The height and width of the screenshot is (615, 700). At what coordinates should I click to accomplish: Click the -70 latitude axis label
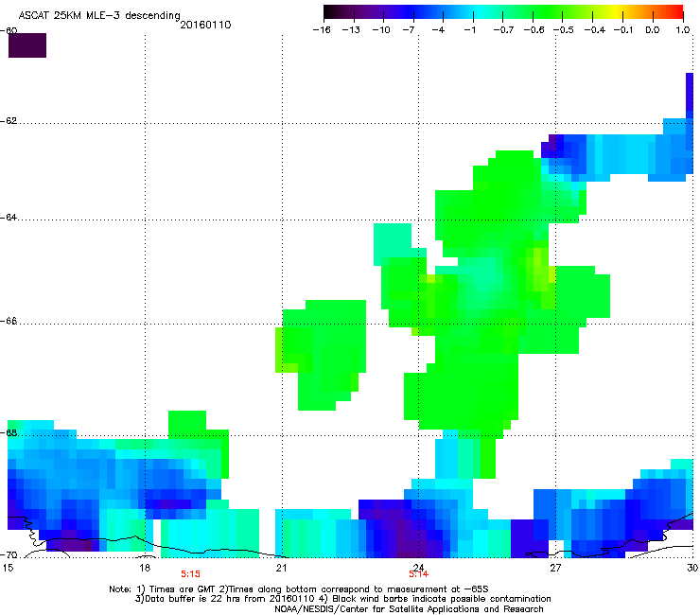(x=9, y=555)
